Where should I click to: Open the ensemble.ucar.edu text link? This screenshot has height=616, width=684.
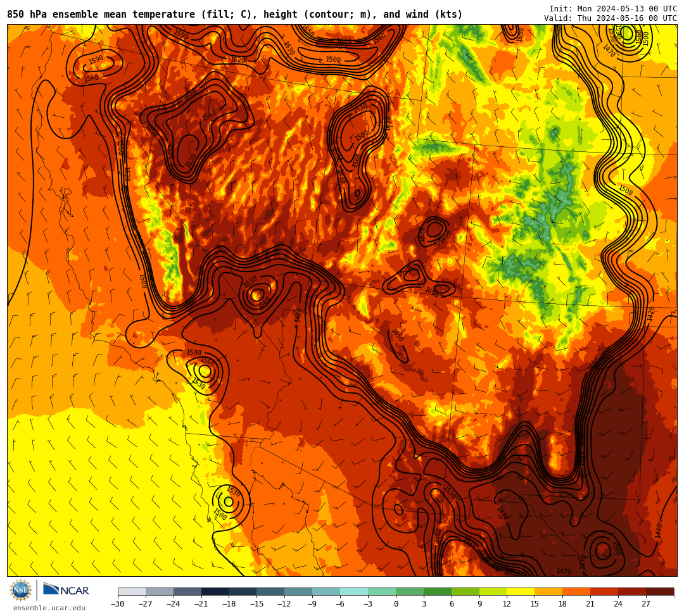click(x=49, y=608)
